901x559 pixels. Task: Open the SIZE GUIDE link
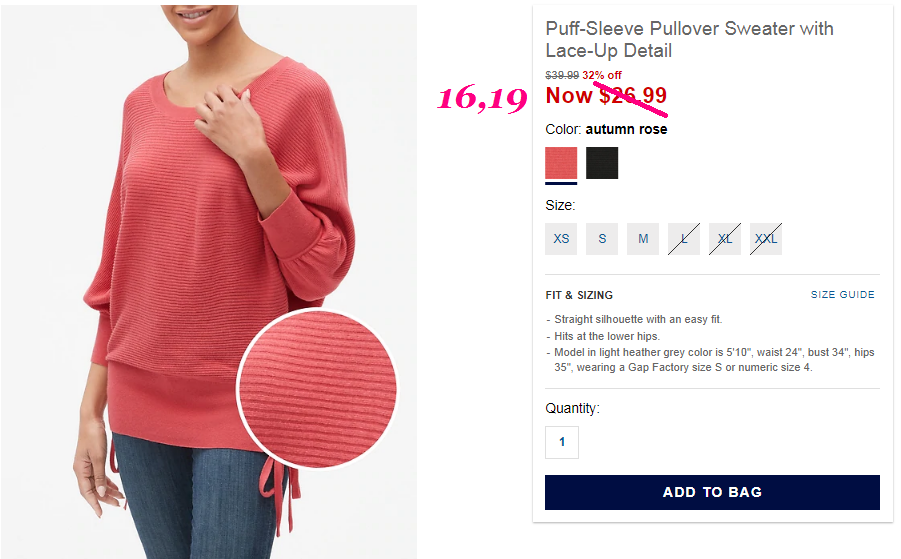842,295
